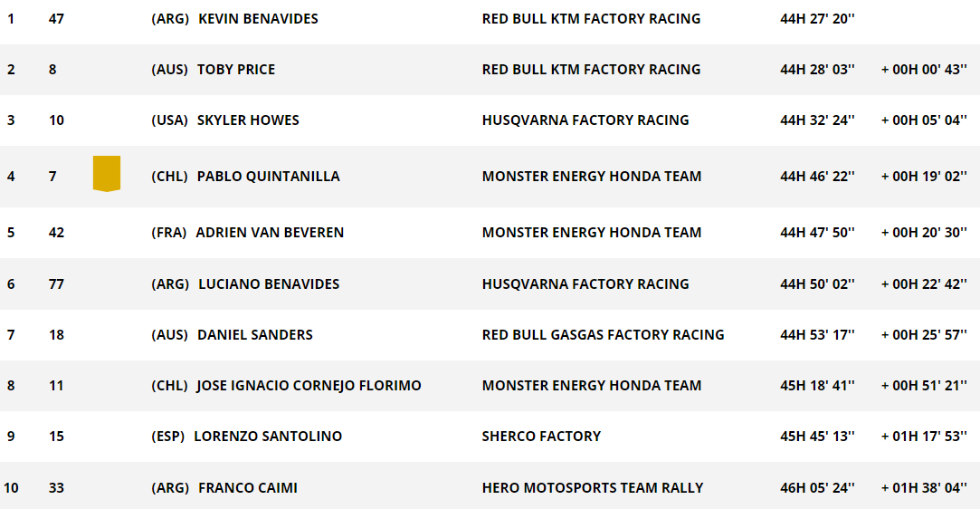Click the gap value + 00H 05' 04''
This screenshot has width=980, height=509.
click(924, 120)
